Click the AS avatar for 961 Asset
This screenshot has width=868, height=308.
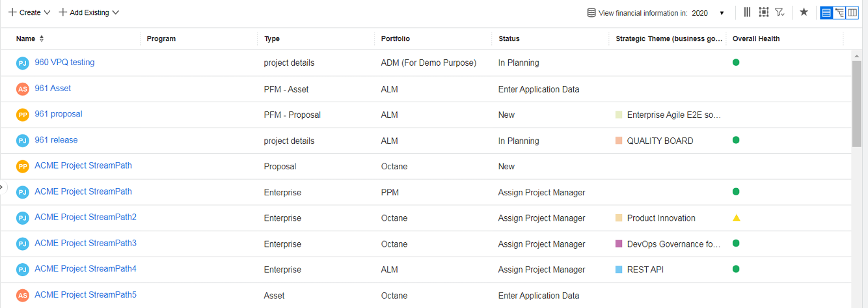(23, 89)
